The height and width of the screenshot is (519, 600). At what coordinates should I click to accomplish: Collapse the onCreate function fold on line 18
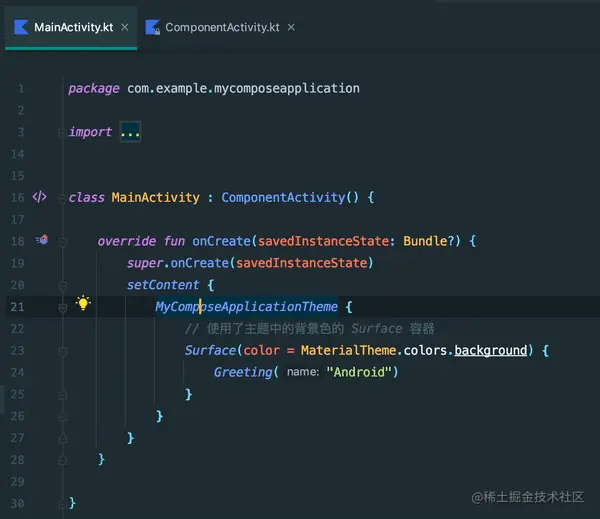pos(63,242)
